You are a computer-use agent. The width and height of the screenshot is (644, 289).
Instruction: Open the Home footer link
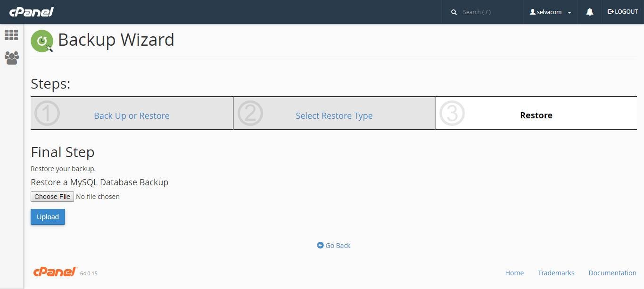click(x=514, y=273)
